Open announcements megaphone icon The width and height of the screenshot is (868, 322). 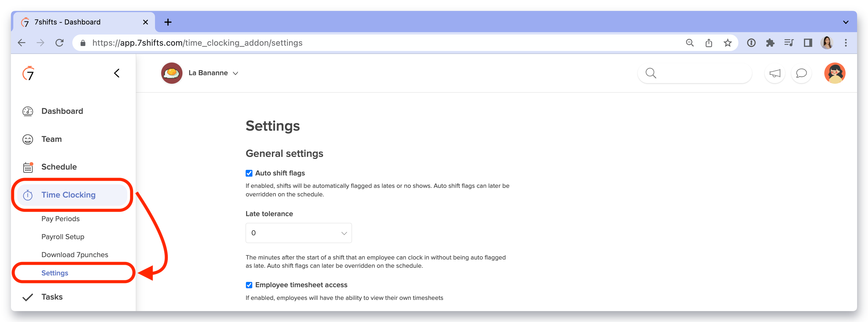[x=775, y=73]
